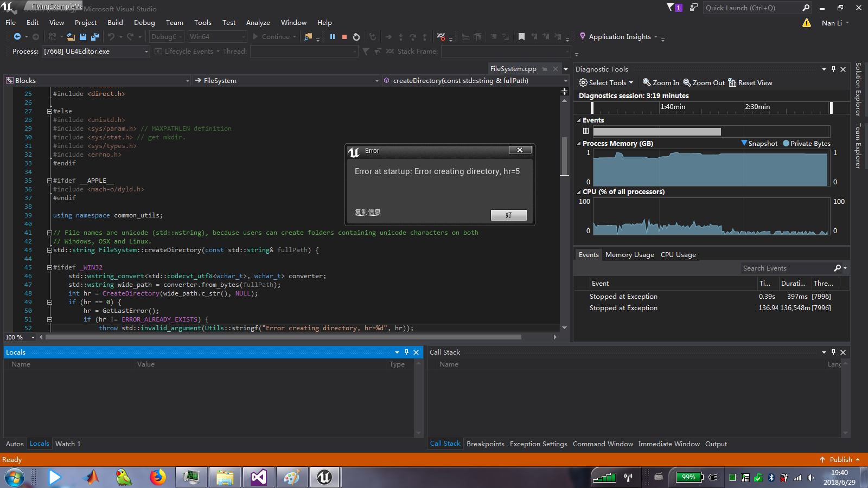This screenshot has height=488, width=868.
Task: Switch to the Autos tab
Action: [x=15, y=444]
